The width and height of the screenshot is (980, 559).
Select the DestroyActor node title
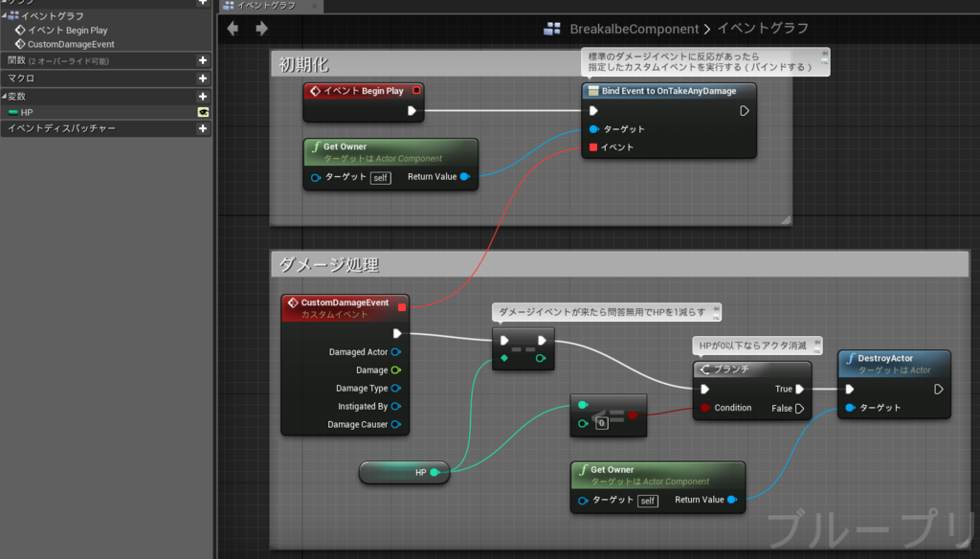pos(885,358)
